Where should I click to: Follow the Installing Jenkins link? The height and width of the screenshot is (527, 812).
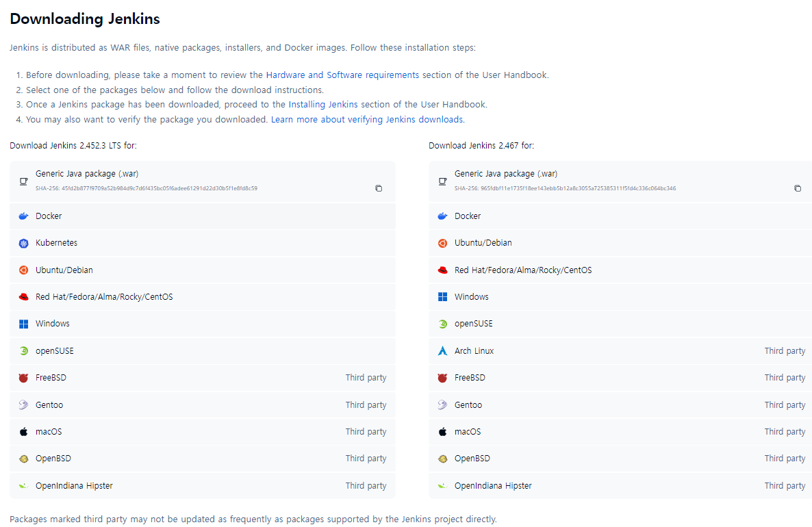click(323, 105)
